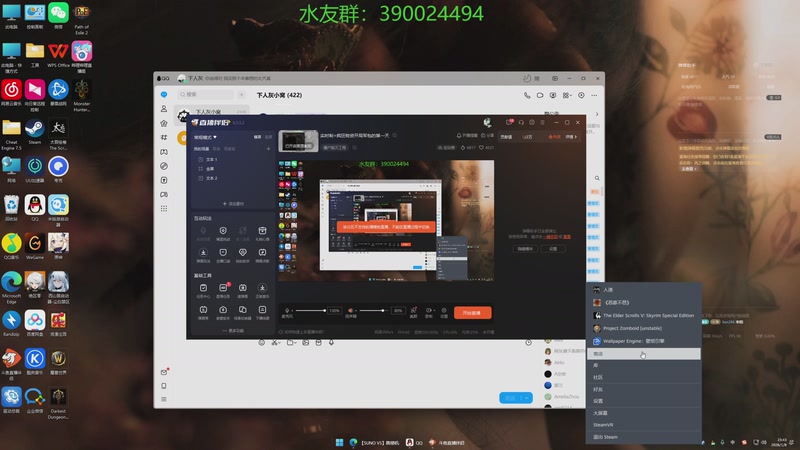Screen dimensions: 800x450
Task: Open the WeGame desktop shortcut
Action: pyautogui.click(x=35, y=246)
